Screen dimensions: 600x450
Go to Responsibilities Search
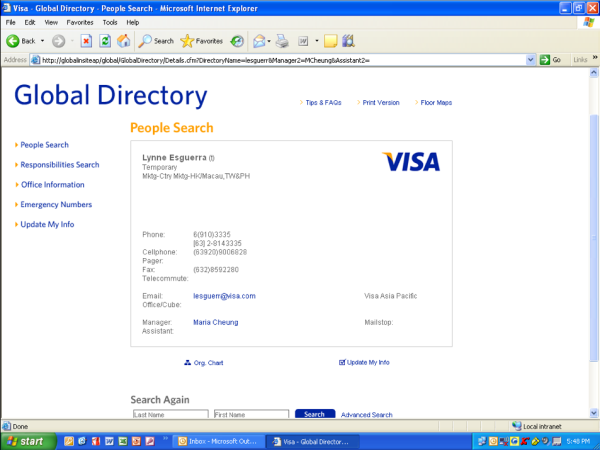(60, 165)
